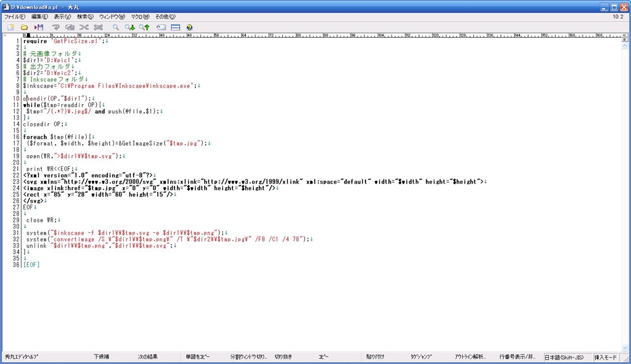The height and width of the screenshot is (364, 631).
Task: Open the 検索(S) menu
Action: coord(85,17)
